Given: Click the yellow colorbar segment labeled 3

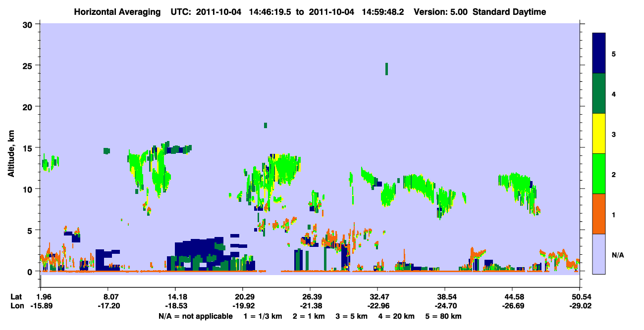Looking at the screenshot, I should coord(599,134).
